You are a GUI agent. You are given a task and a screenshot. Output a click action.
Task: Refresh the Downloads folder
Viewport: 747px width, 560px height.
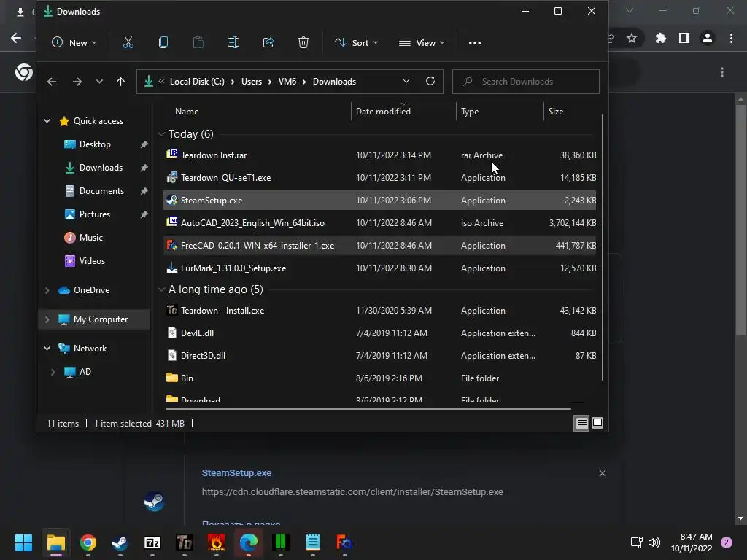(x=430, y=81)
